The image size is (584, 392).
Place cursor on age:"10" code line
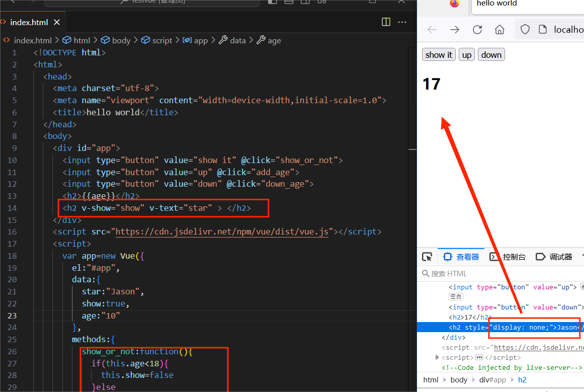tap(101, 316)
